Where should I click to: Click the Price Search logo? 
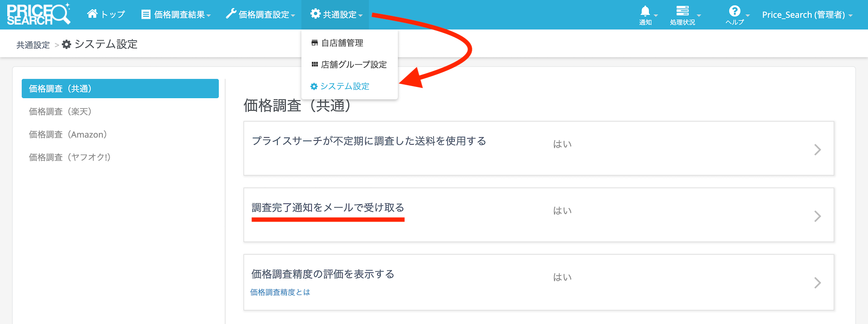38,15
